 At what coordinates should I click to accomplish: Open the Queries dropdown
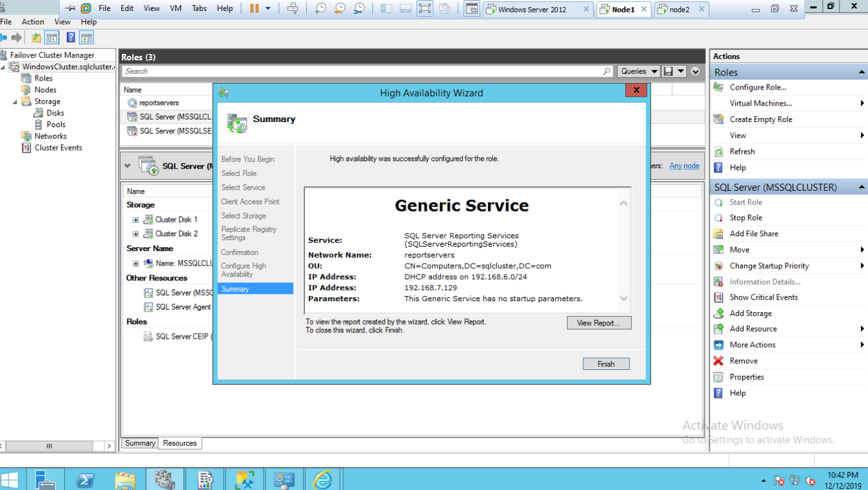[x=638, y=71]
